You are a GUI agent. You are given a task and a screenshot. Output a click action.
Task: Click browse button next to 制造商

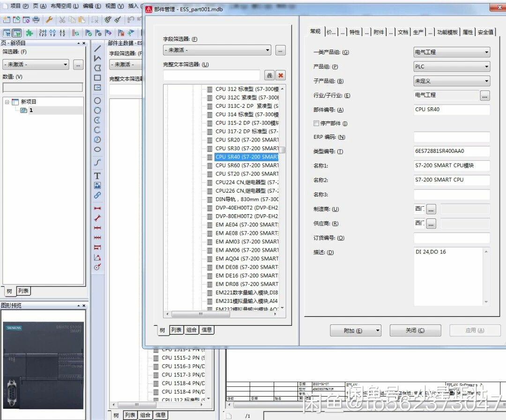point(431,209)
